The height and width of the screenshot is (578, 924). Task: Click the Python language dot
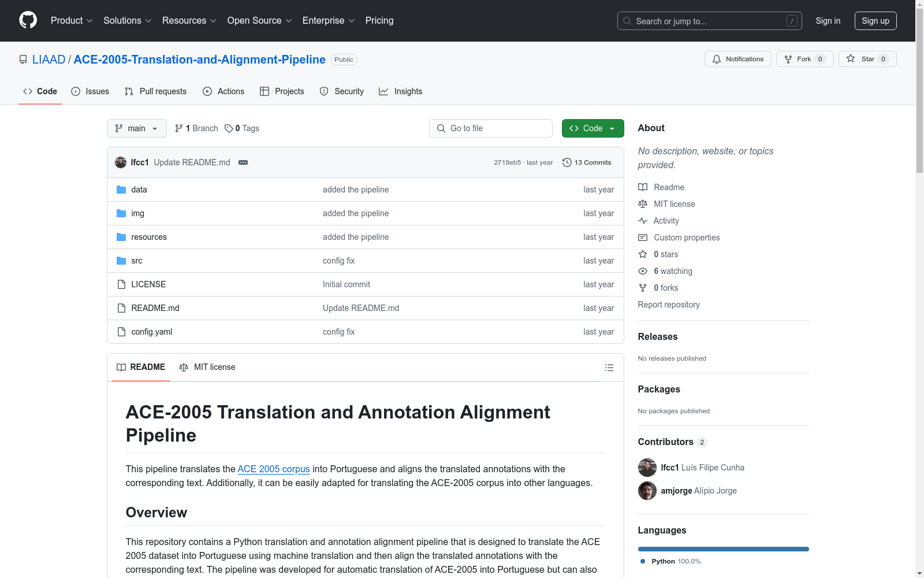(643, 561)
